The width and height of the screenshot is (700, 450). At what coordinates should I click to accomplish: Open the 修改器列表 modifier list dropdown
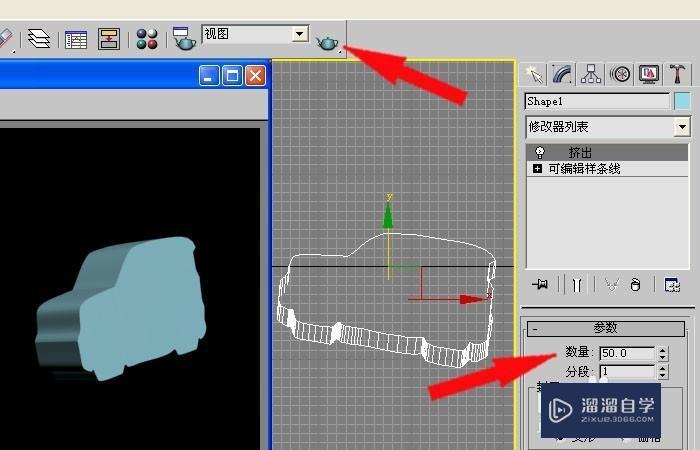point(608,127)
